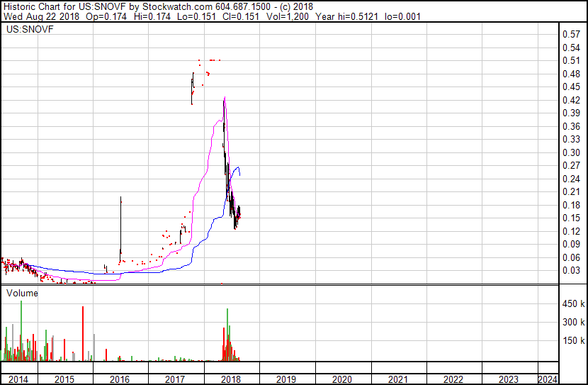
Task: Select the 2019 year label on time axis
Action: (x=286, y=379)
